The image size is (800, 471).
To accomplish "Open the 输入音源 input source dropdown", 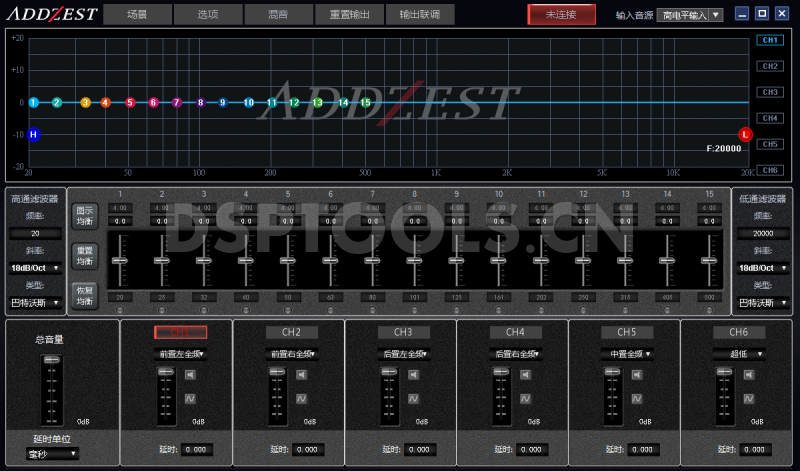I will (x=689, y=15).
